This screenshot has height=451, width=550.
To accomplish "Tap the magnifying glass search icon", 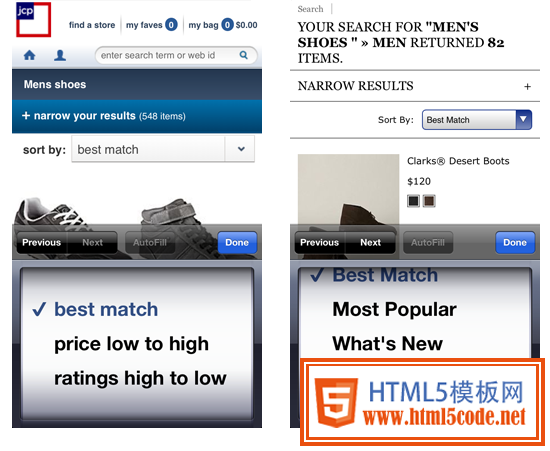I will tap(243, 55).
